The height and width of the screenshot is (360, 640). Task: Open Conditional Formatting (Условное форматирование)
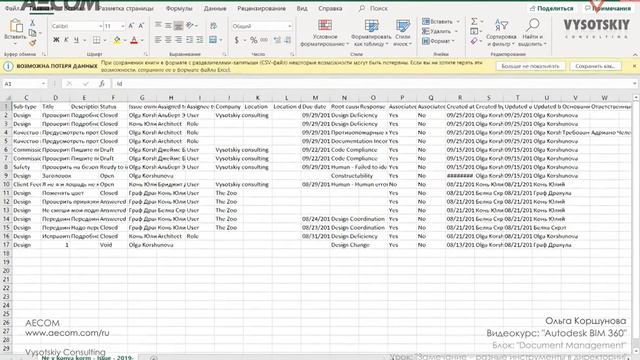click(325, 33)
